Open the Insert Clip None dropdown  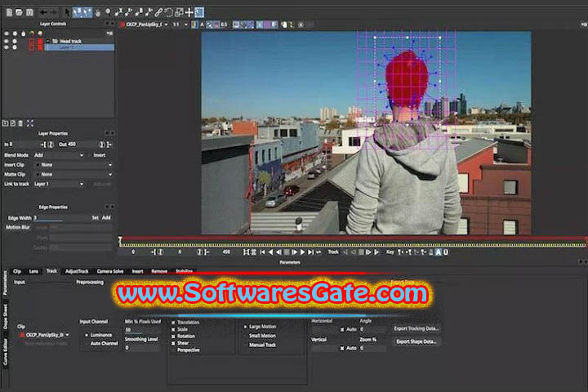point(74,165)
